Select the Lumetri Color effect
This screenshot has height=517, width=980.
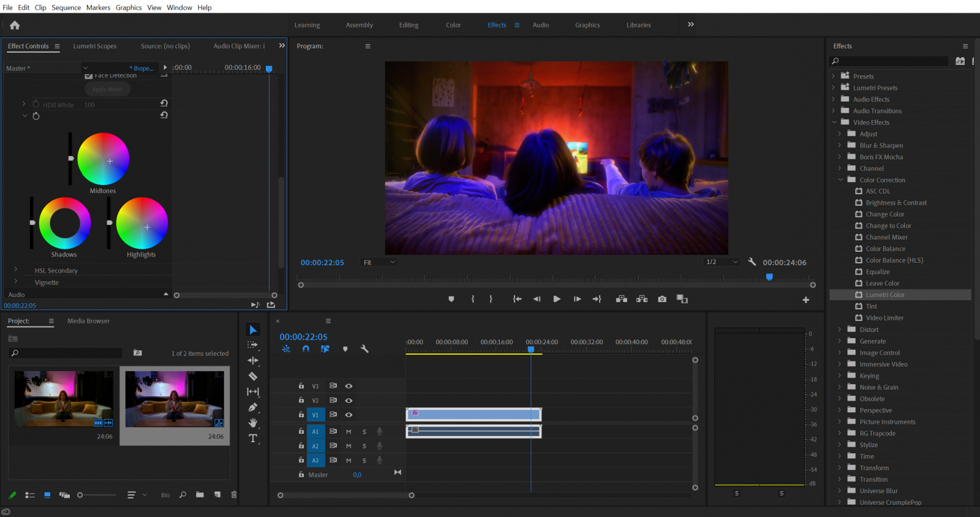[885, 295]
